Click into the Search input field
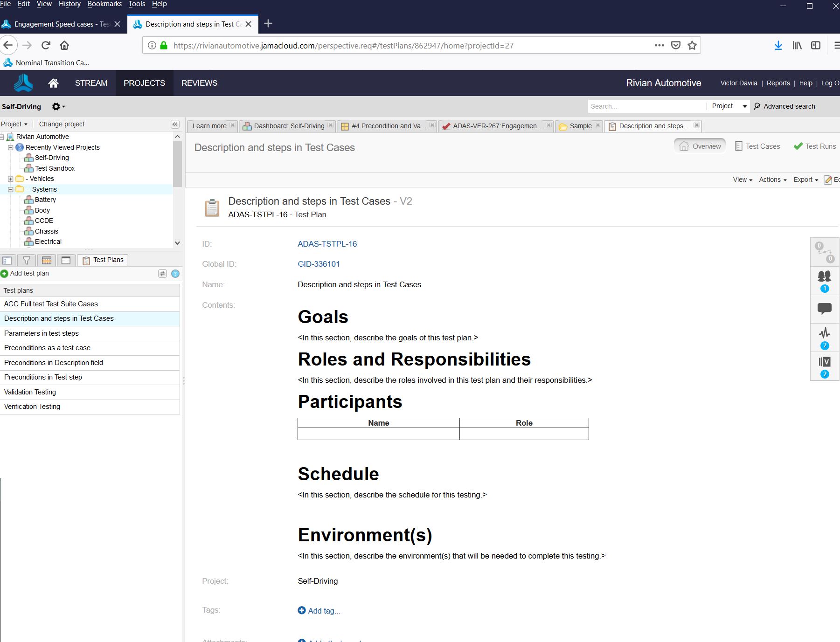 (647, 106)
